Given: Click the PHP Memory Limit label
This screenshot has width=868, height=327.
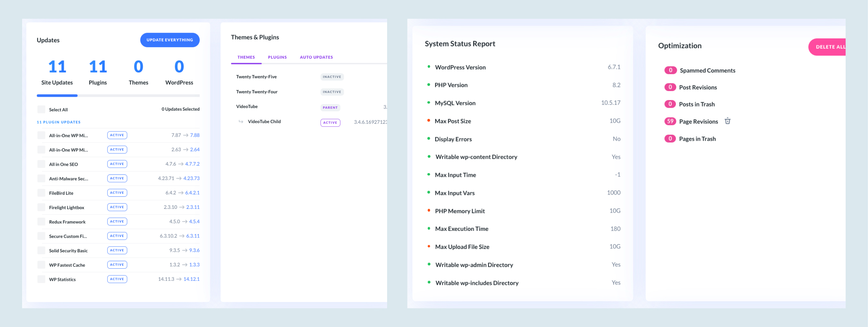Looking at the screenshot, I should [x=460, y=211].
